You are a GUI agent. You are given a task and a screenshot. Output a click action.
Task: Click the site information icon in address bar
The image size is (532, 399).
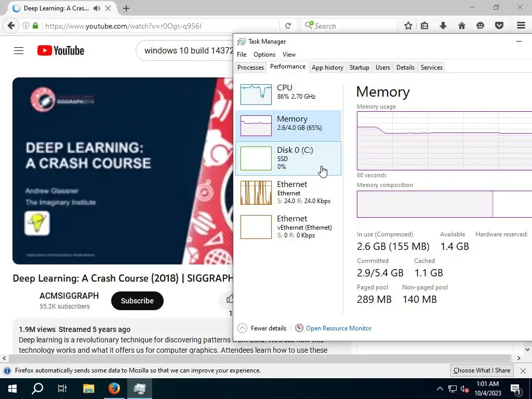point(26,26)
